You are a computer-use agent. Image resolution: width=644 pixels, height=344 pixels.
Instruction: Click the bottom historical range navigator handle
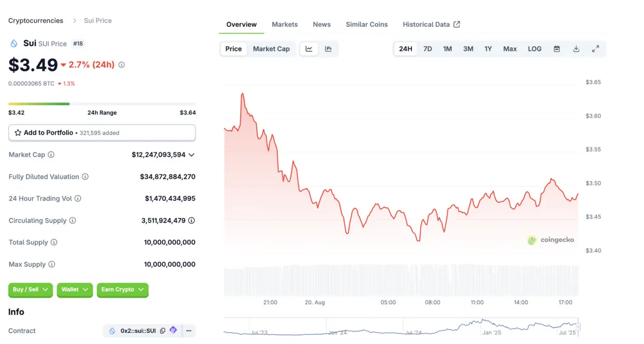pos(578,326)
